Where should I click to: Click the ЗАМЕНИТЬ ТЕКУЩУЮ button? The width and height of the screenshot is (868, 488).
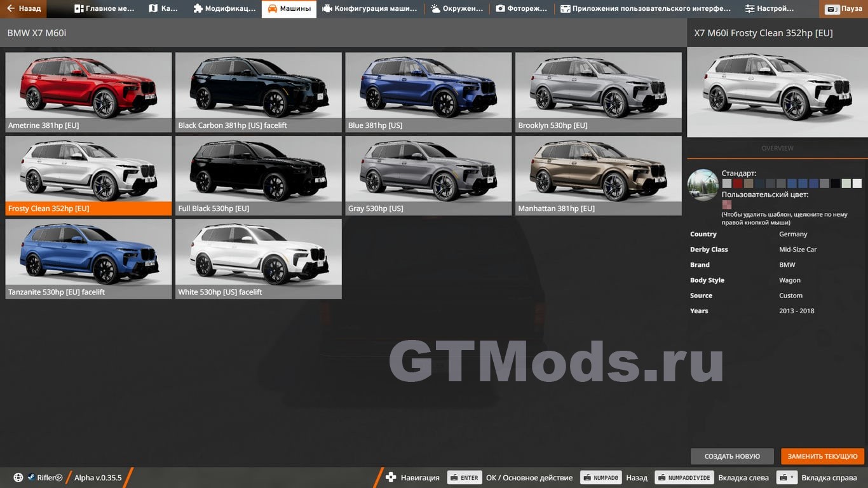(823, 456)
